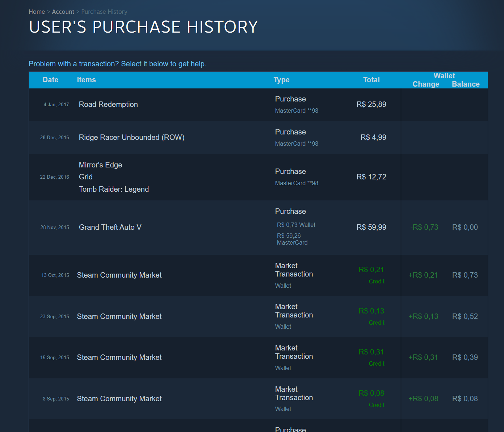Viewport: 504px width, 432px height.
Task: Select Ridge Racer Unbounded (ROW) transaction
Action: tap(258, 138)
